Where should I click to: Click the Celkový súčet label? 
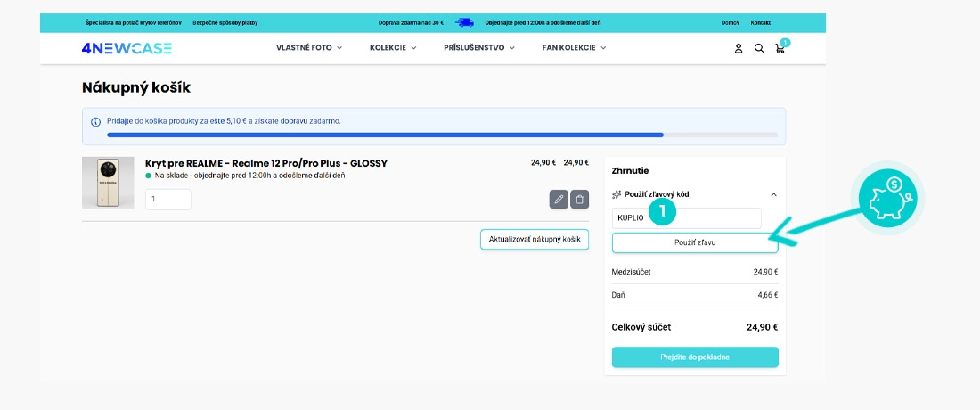(x=641, y=327)
